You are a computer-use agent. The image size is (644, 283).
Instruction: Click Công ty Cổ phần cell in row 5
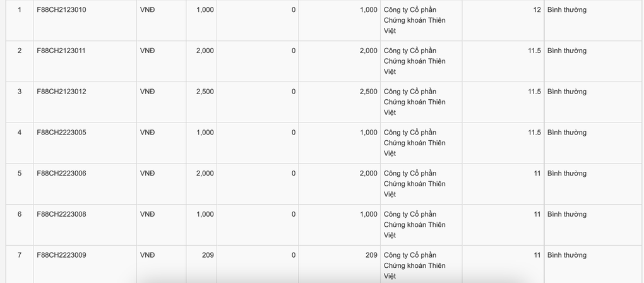tap(421, 184)
